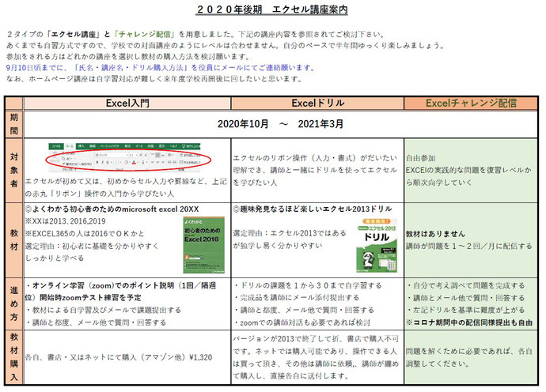Click the green Excel 2016 book cover
546x392 pixels.
[x=203, y=245]
